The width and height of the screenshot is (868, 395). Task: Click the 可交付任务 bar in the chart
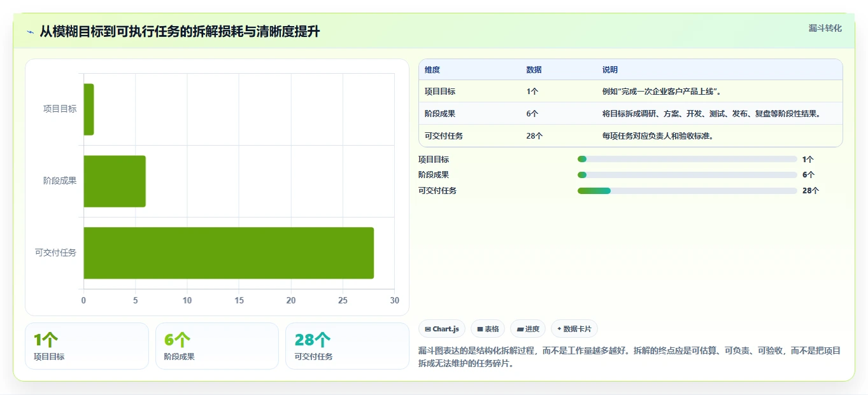(x=229, y=253)
